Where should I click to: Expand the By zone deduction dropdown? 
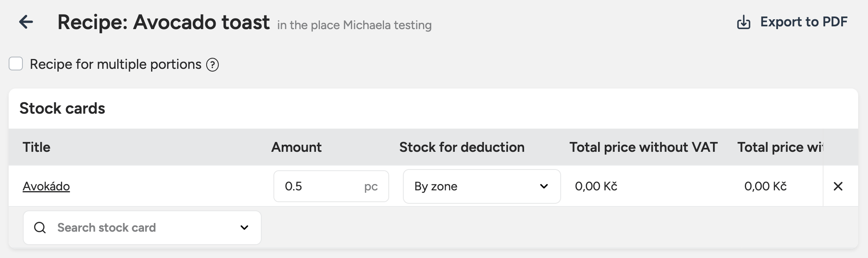[481, 186]
